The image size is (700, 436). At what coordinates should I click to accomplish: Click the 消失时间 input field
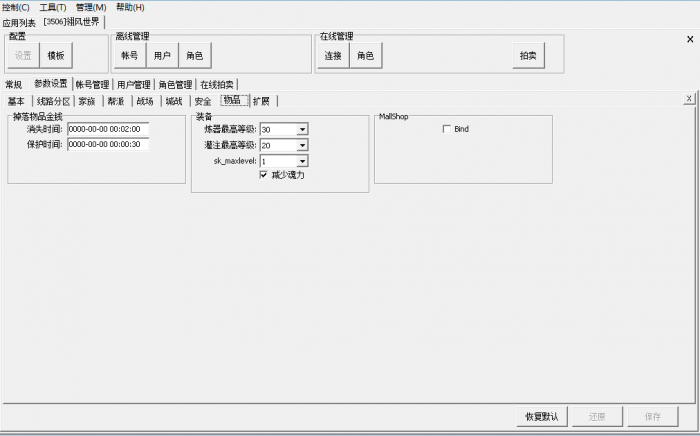[x=107, y=129]
